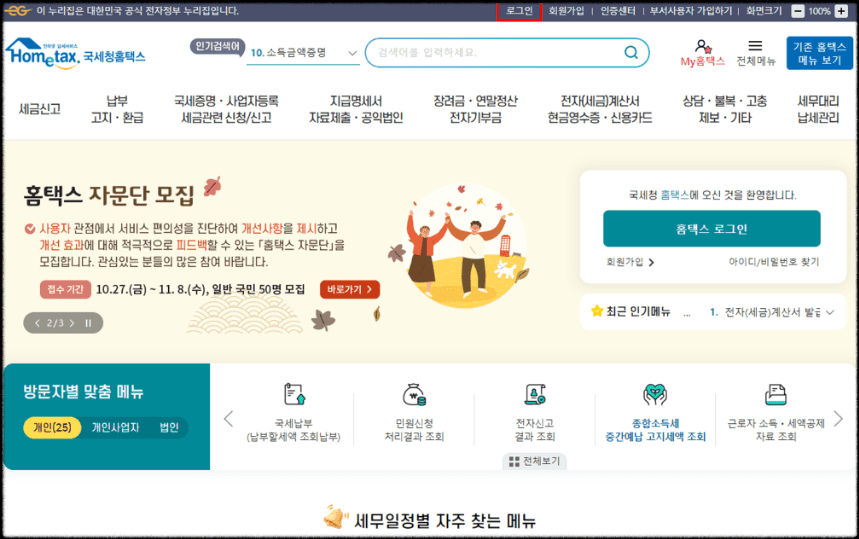
Task: Select the 법인 tab
Action: pos(169,427)
